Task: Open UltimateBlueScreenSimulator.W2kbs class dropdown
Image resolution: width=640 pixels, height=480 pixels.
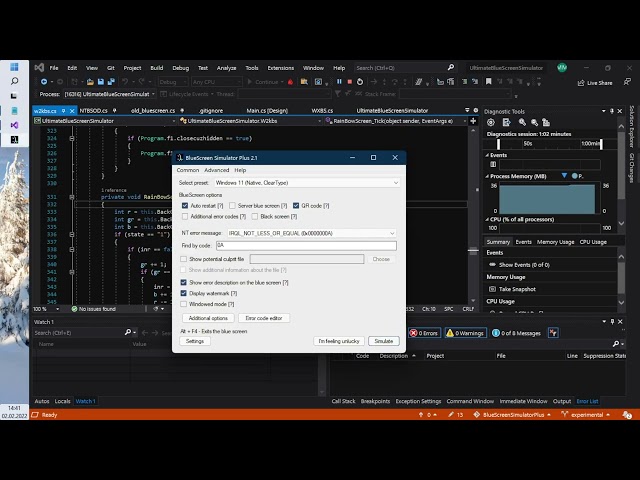Action: pos(251,121)
